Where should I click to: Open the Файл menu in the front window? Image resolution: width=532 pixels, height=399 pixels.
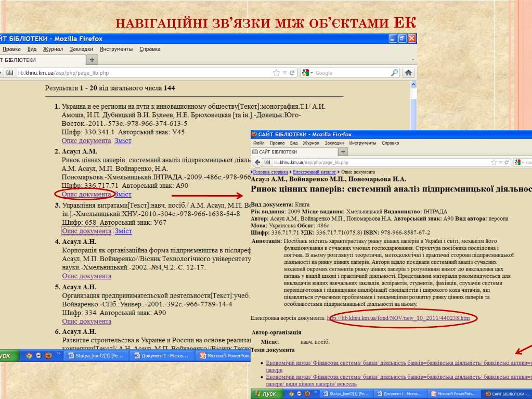point(259,143)
